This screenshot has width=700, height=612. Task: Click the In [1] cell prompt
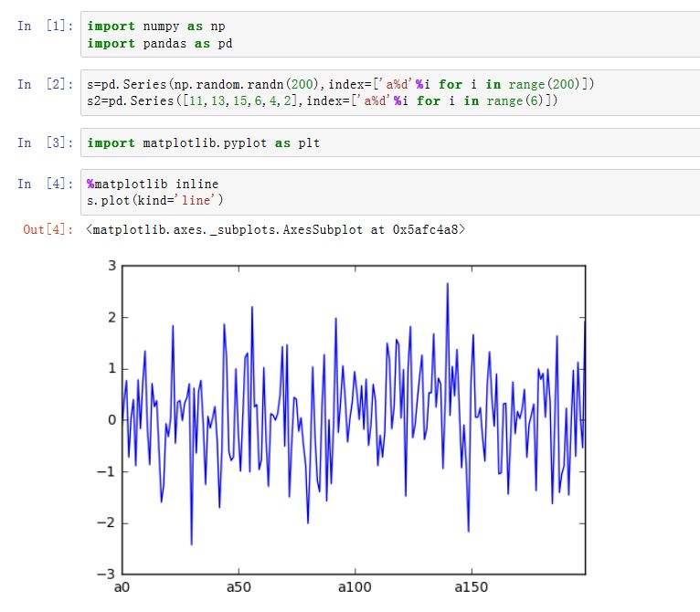[45, 26]
